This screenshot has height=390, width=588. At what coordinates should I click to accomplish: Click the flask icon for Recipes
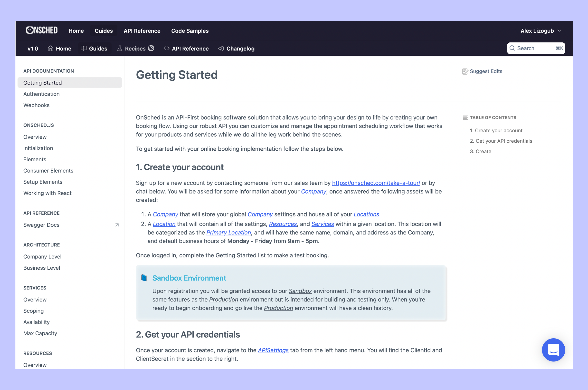[x=120, y=48]
